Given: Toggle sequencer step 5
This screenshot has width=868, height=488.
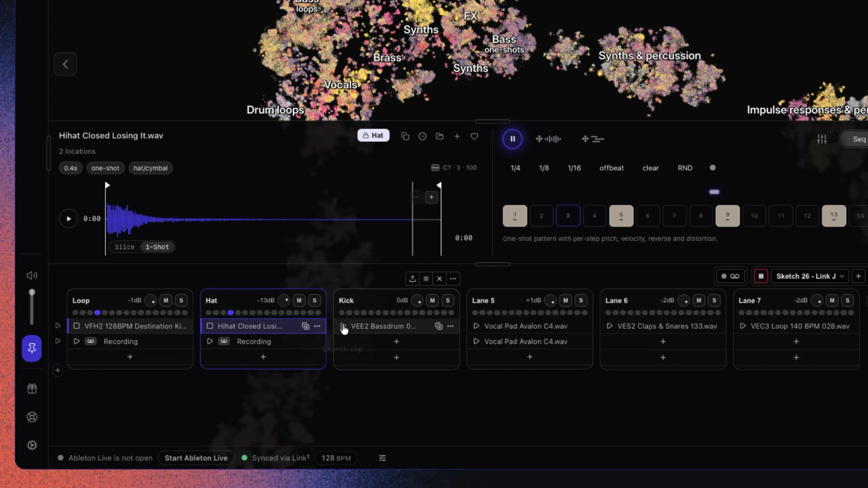Looking at the screenshot, I should coord(621,216).
